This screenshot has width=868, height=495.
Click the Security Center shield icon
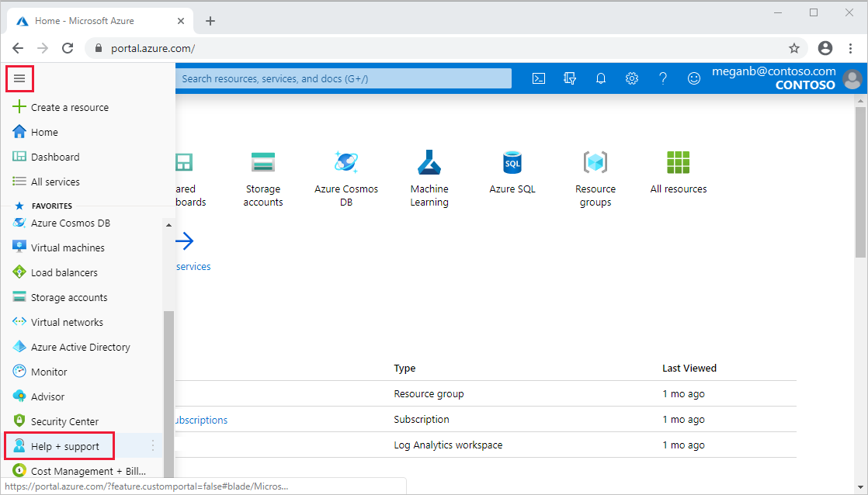[x=19, y=421]
